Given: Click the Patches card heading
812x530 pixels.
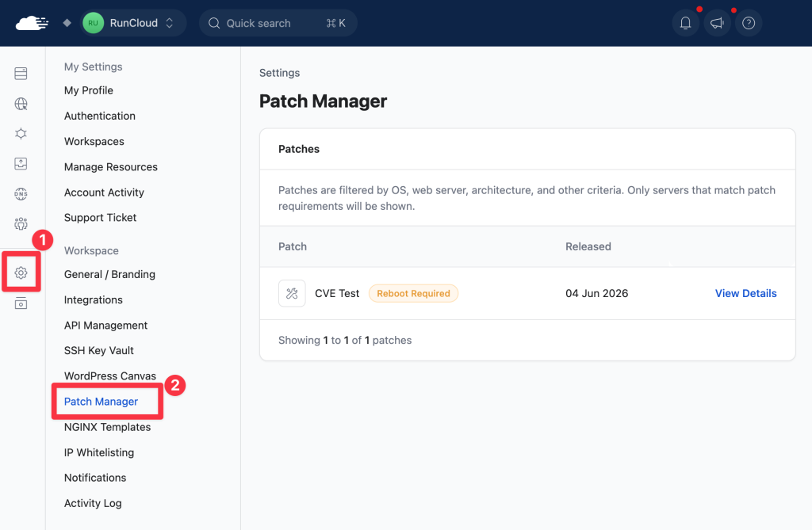Looking at the screenshot, I should pos(299,149).
